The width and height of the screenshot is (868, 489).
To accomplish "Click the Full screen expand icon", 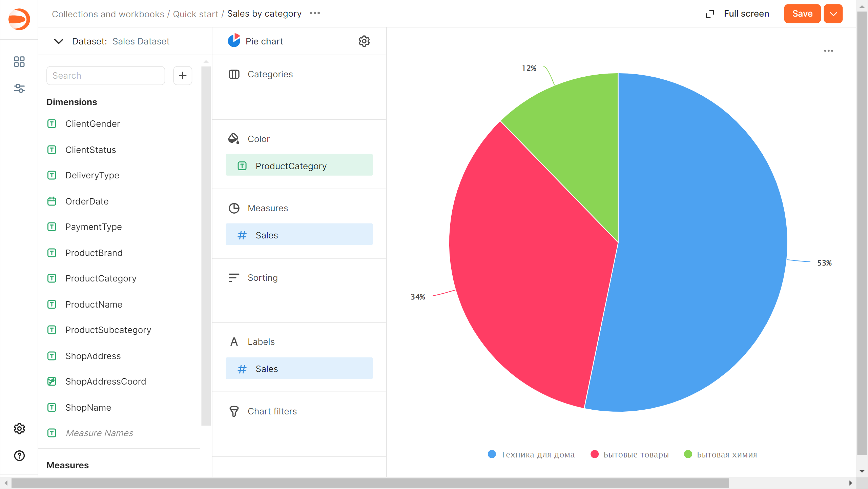I will tap(710, 14).
